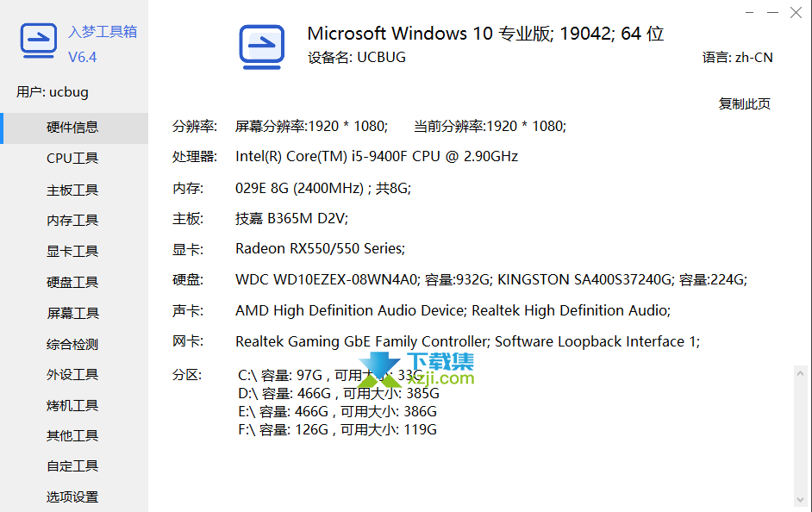Open the 内存工具 section
This screenshot has width=812, height=512.
coord(74,221)
